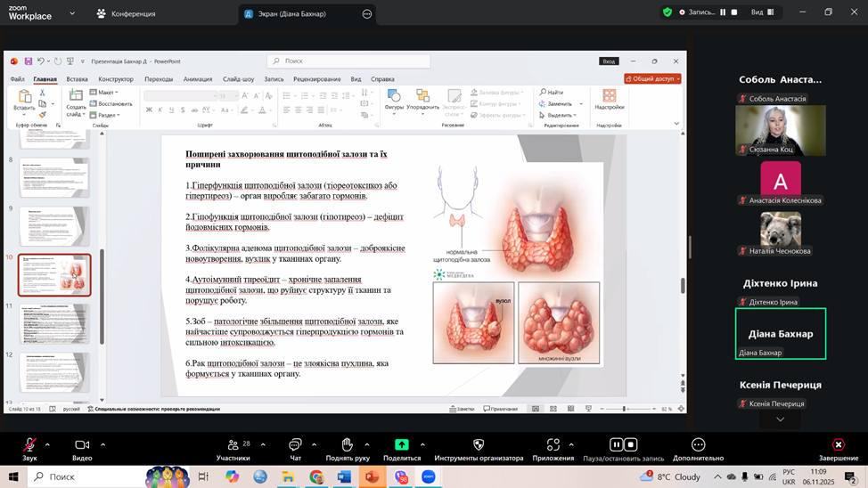The width and height of the screenshot is (868, 488).
Task: Open the Участники participants panel
Action: pyautogui.click(x=233, y=444)
